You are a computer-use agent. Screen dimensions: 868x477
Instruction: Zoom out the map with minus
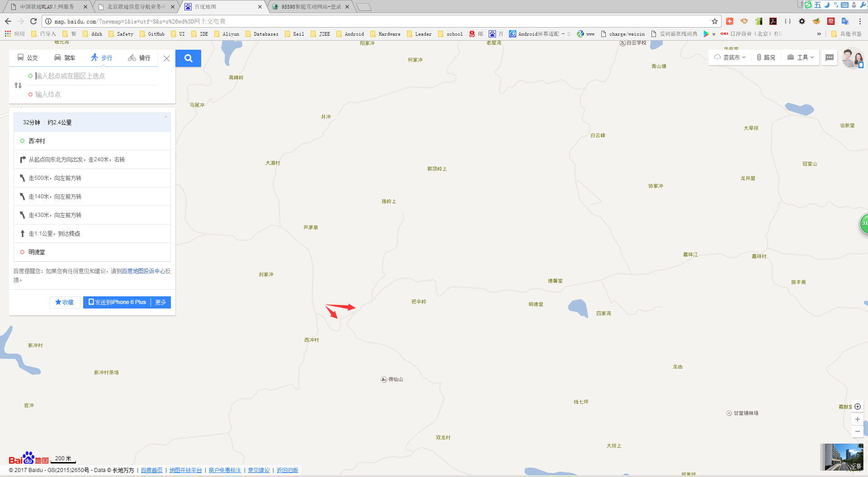click(x=858, y=431)
